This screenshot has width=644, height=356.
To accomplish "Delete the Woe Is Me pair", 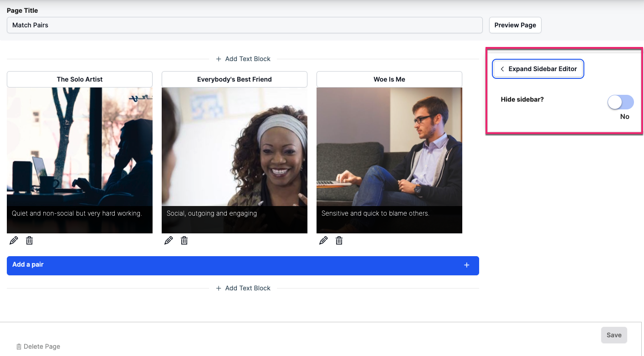I will pyautogui.click(x=339, y=240).
